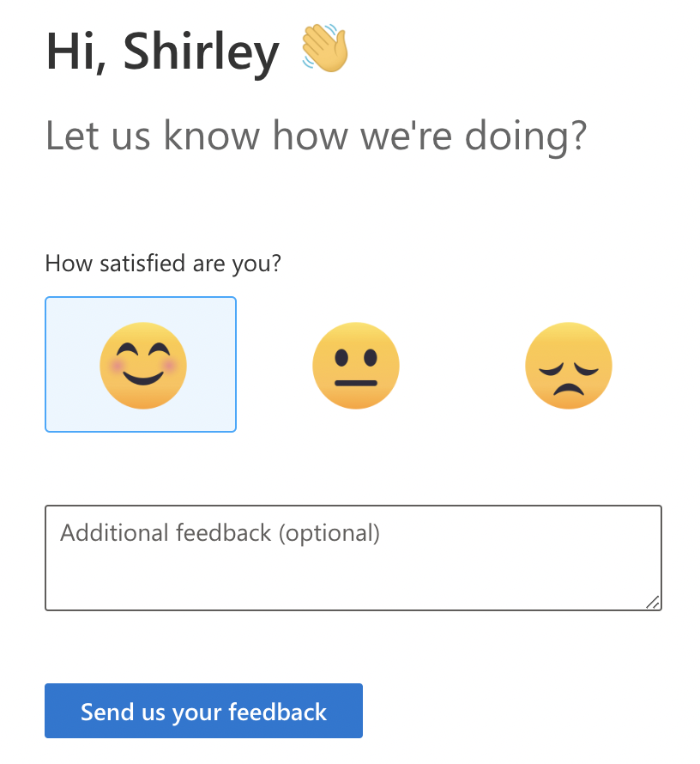Image resolution: width=700 pixels, height=764 pixels.
Task: Choose the neutral face emoji
Action: 355,365
